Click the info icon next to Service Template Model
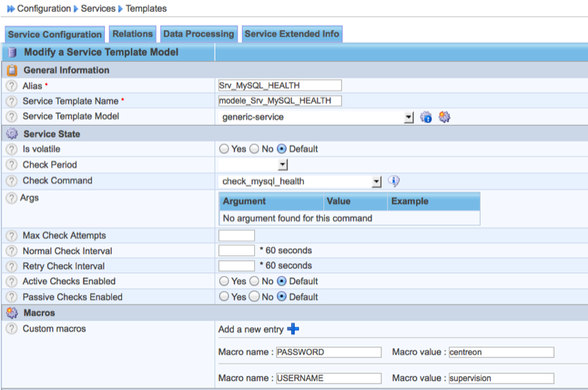588x390 pixels. (x=426, y=117)
